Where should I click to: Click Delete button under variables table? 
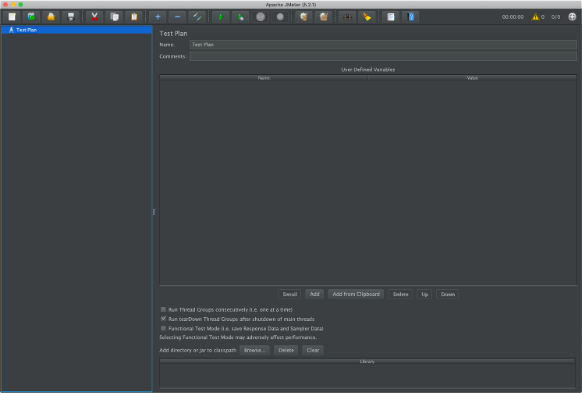point(400,294)
